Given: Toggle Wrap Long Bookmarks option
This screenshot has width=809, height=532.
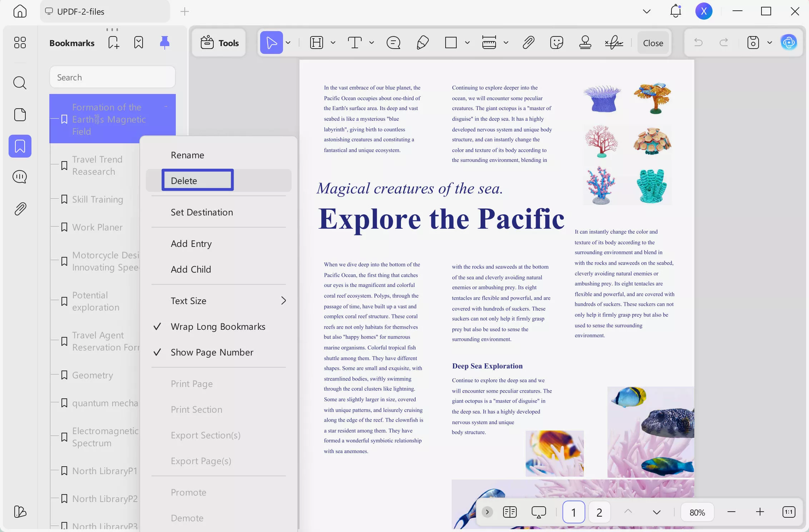Looking at the screenshot, I should 218,326.
